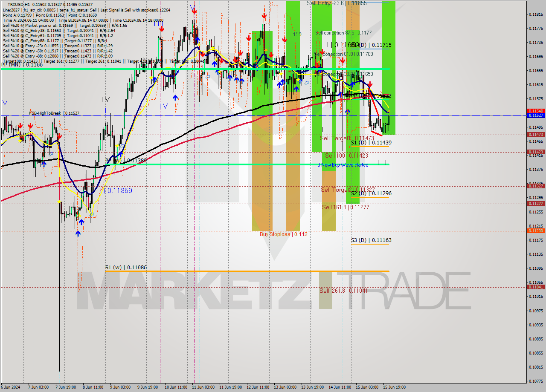The height and width of the screenshot is (392, 546).
Task: Click the '0 New Buy Wave started' label
Action: coord(343,165)
